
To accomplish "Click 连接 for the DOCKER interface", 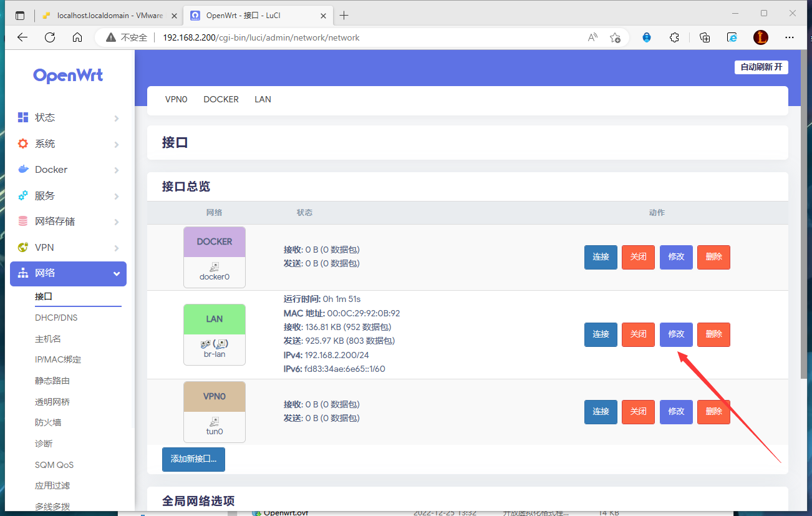I will click(x=601, y=257).
